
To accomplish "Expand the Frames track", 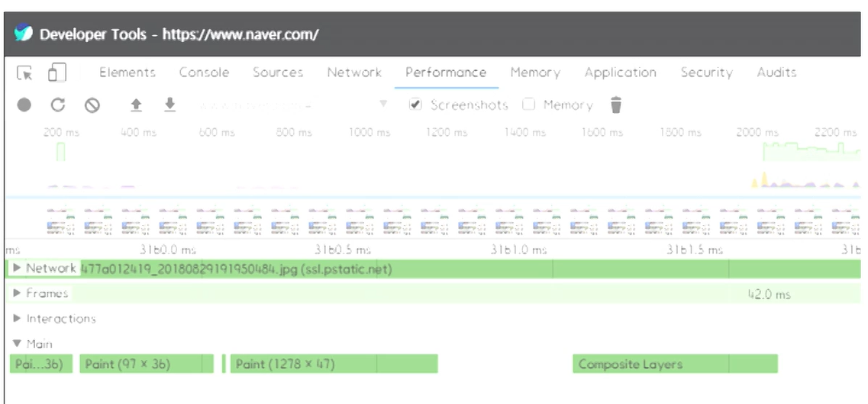I will pos(17,293).
